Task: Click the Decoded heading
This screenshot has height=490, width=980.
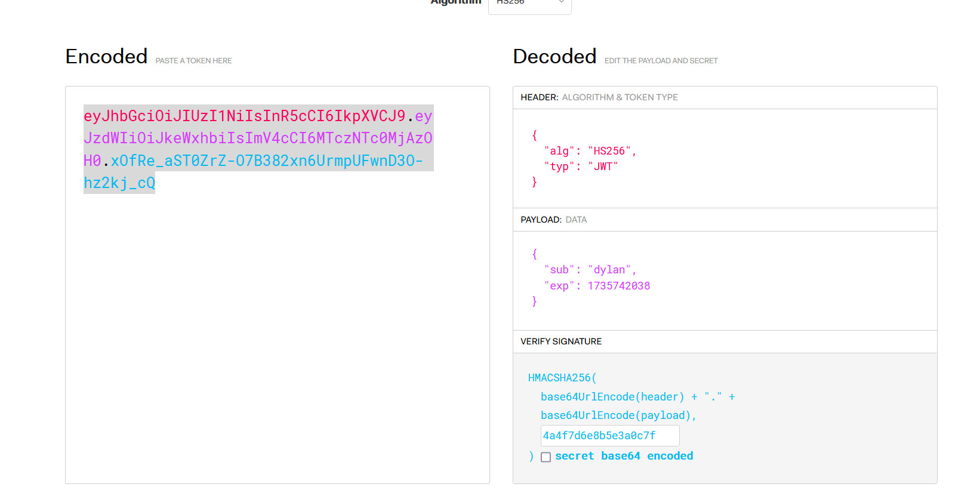Action: [x=554, y=56]
